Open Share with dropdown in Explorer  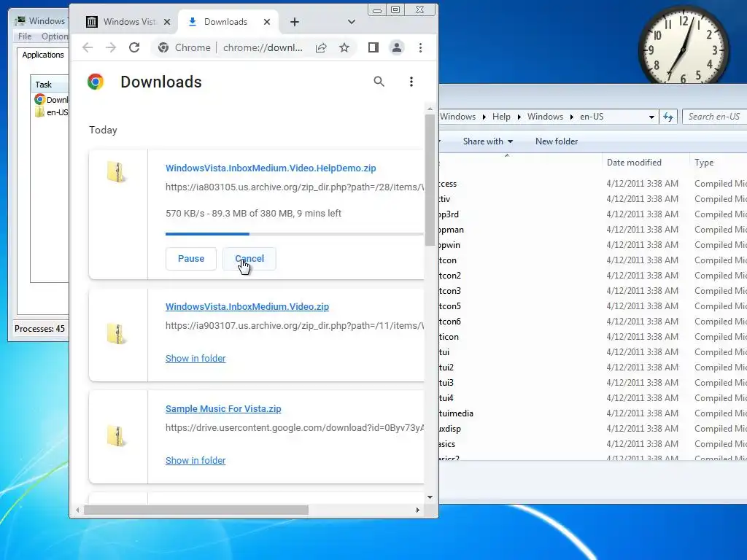coord(488,141)
